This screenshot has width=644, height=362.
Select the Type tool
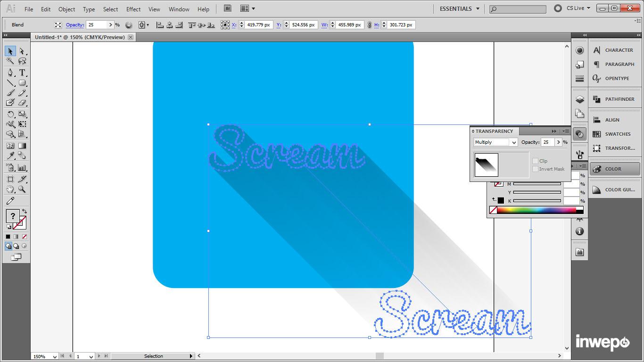pyautogui.click(x=22, y=73)
